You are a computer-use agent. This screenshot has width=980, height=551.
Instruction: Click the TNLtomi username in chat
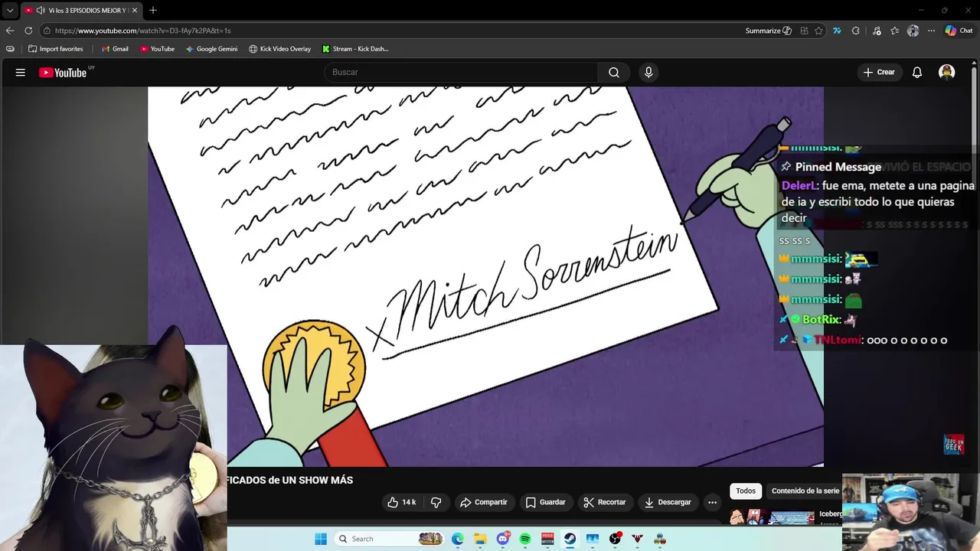(x=838, y=340)
